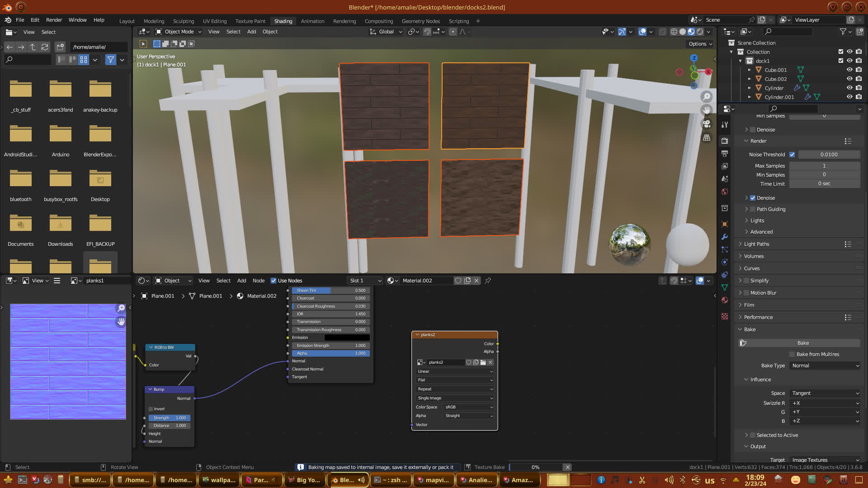Switch to the UV Editing workspace tab
Viewport: 868px width, 488px height.
click(x=215, y=21)
